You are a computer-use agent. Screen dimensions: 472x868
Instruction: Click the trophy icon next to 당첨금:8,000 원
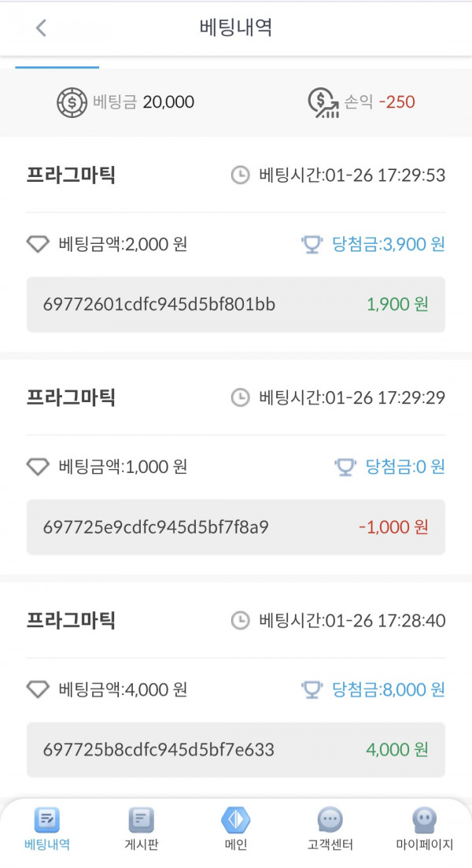(313, 689)
